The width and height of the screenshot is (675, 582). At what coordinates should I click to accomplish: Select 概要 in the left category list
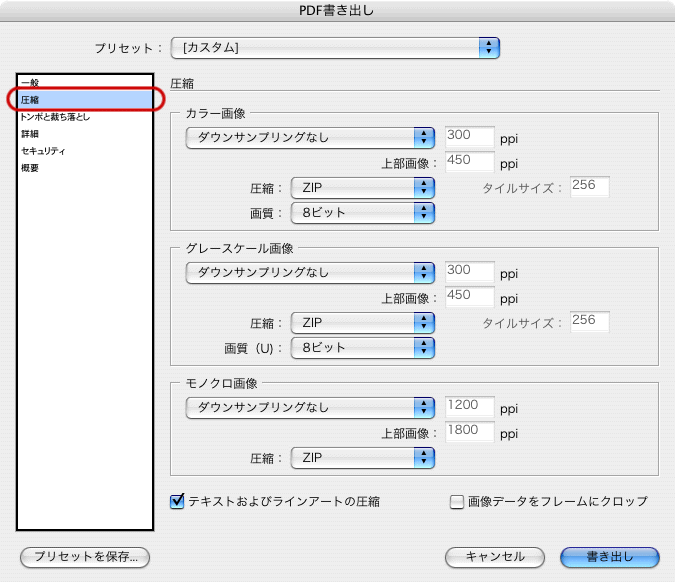click(x=85, y=168)
